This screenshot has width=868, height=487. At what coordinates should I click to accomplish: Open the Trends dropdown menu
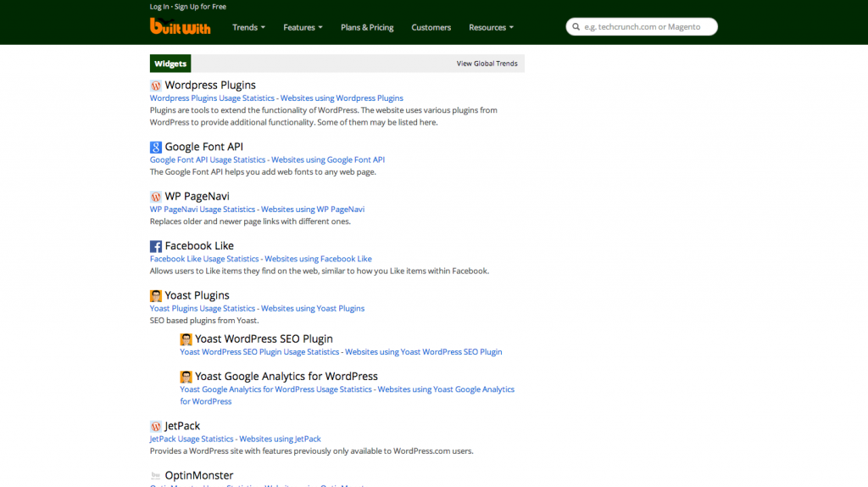pyautogui.click(x=248, y=27)
